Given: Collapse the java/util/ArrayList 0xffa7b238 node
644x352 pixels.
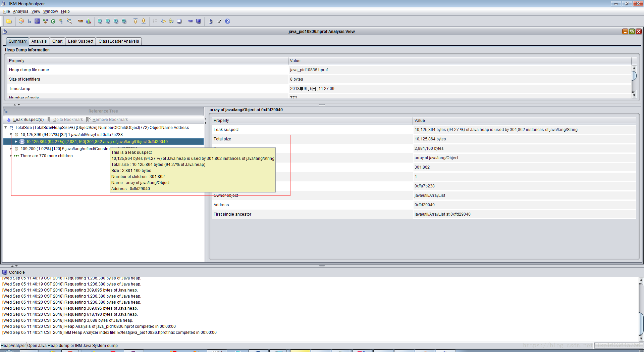Looking at the screenshot, I should click(x=11, y=135).
